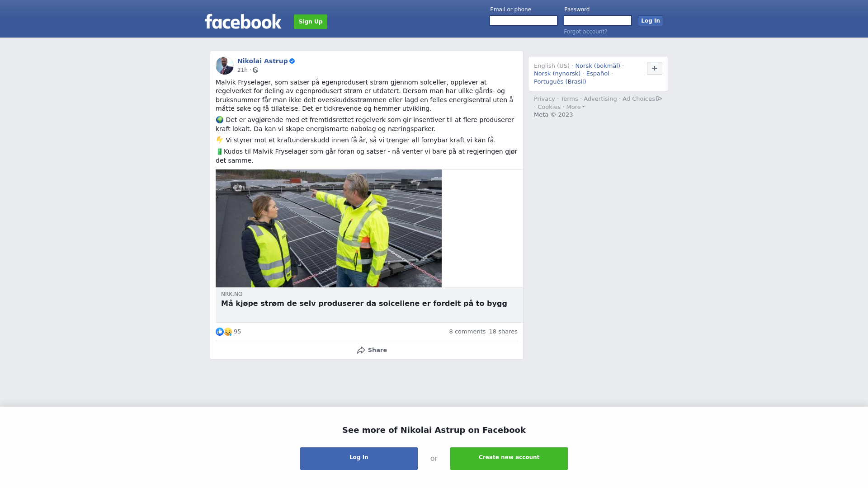Click the header Log In button
This screenshot has width=868, height=488.
coord(651,21)
